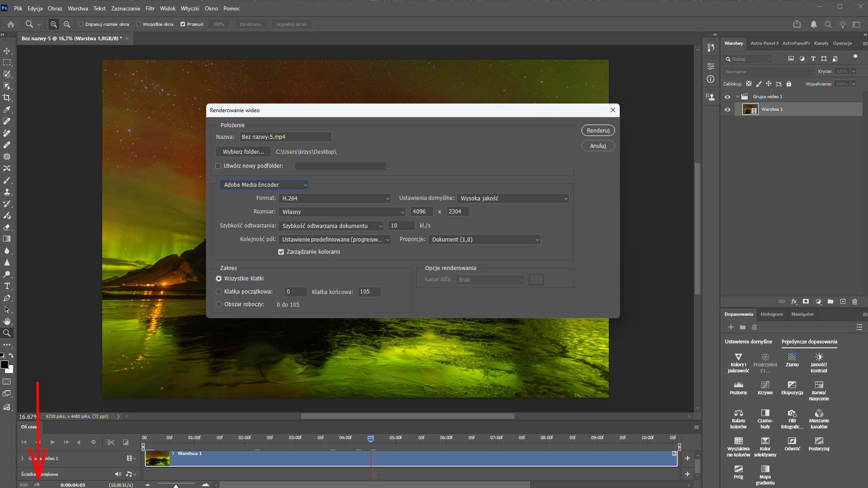This screenshot has height=488, width=868.
Task: Switch to the Histogram tab
Action: coord(771,314)
